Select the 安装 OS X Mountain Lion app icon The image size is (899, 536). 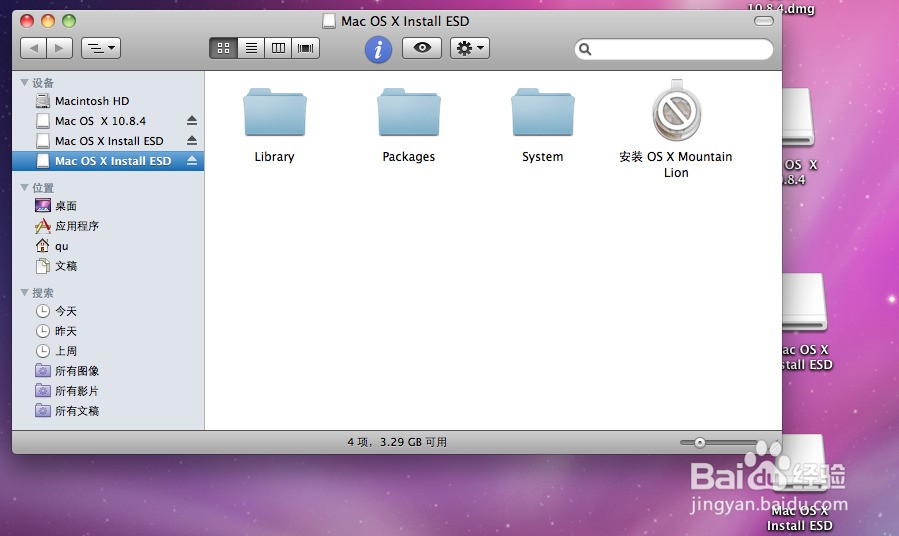click(x=677, y=111)
